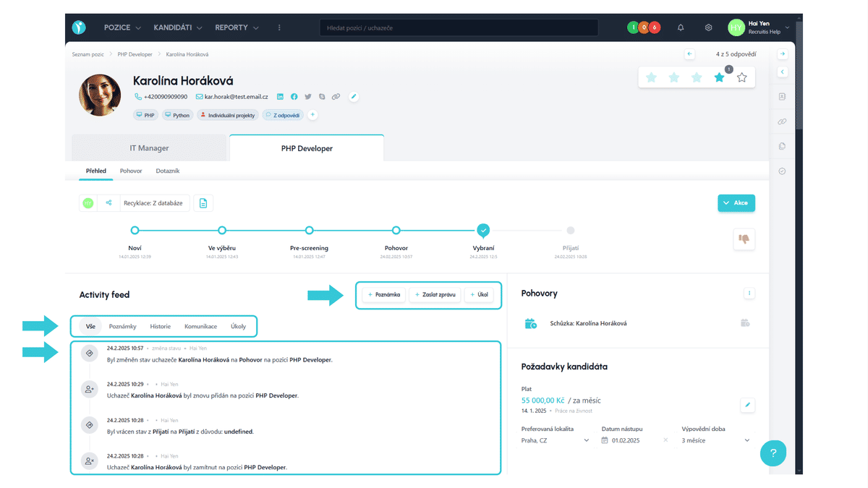Click the Datum nástupu date field
Viewport: 868px width, 488px height.
pos(636,440)
